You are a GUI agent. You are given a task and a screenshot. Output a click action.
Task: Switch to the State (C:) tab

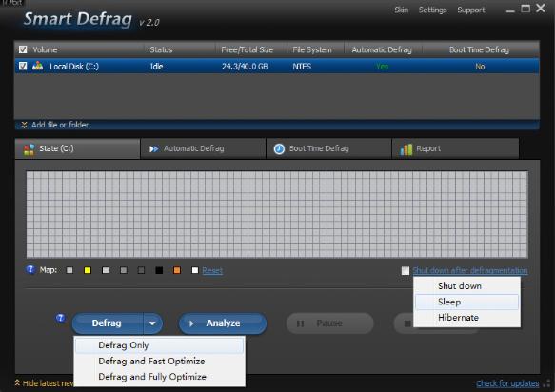[77, 149]
